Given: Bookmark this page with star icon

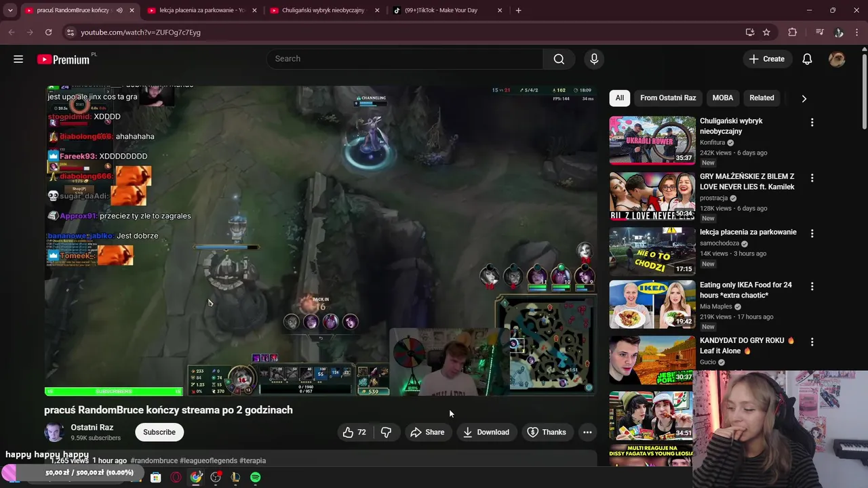Looking at the screenshot, I should [766, 32].
